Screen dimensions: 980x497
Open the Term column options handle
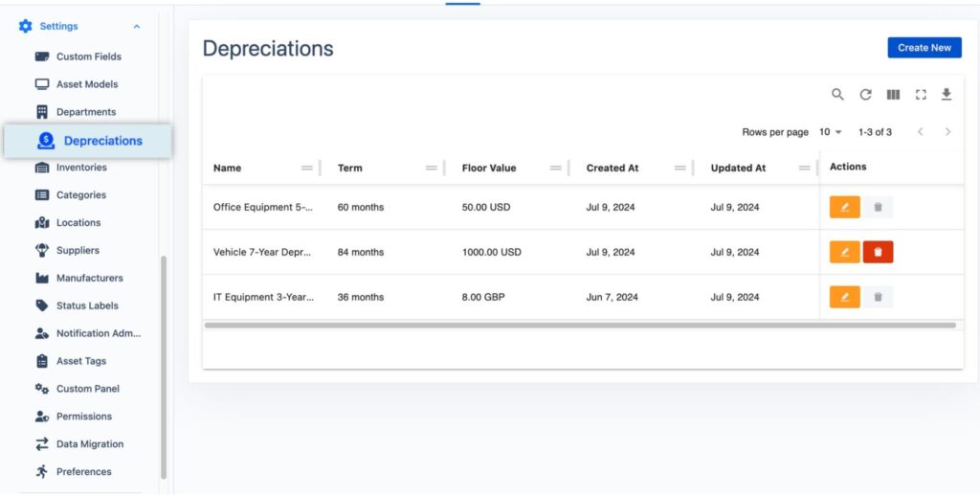point(432,169)
